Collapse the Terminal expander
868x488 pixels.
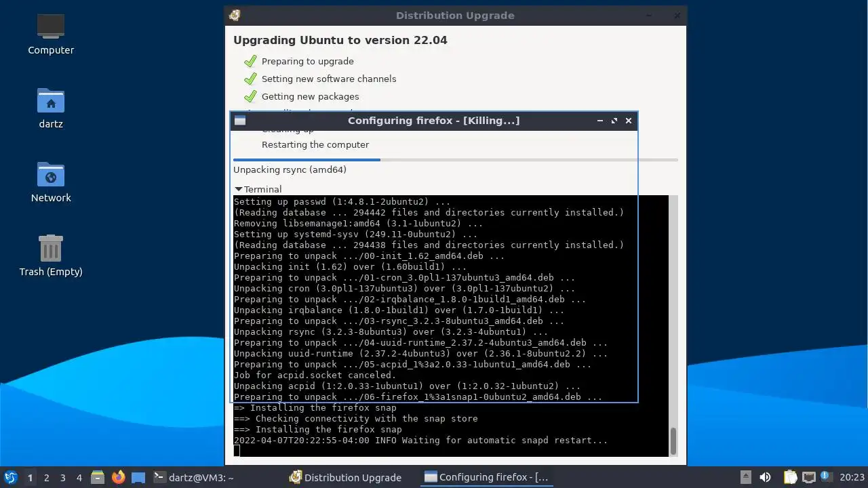(238, 189)
